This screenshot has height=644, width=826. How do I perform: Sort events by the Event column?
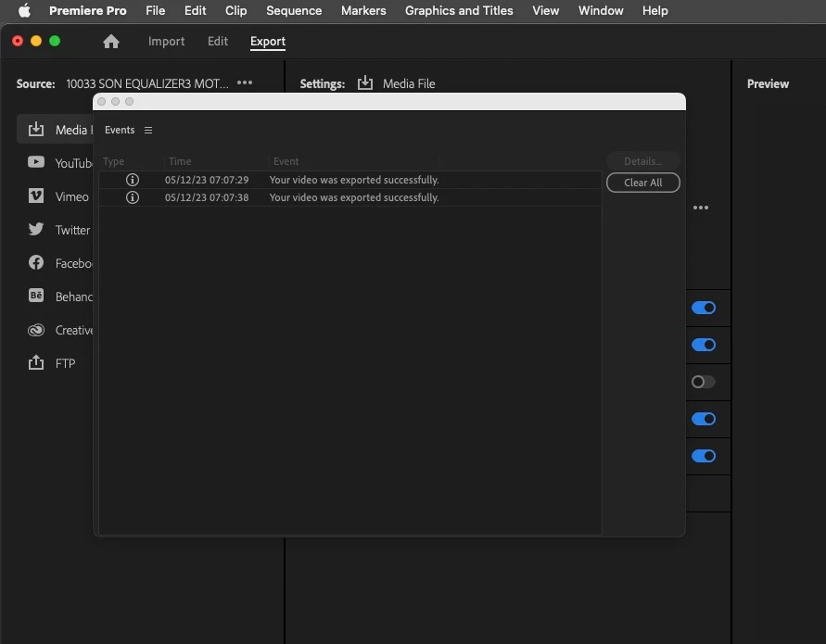pos(286,161)
